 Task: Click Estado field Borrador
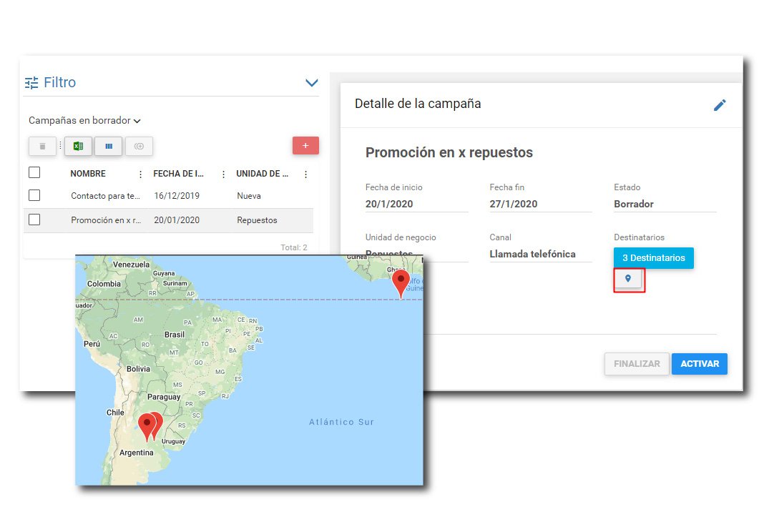point(665,204)
